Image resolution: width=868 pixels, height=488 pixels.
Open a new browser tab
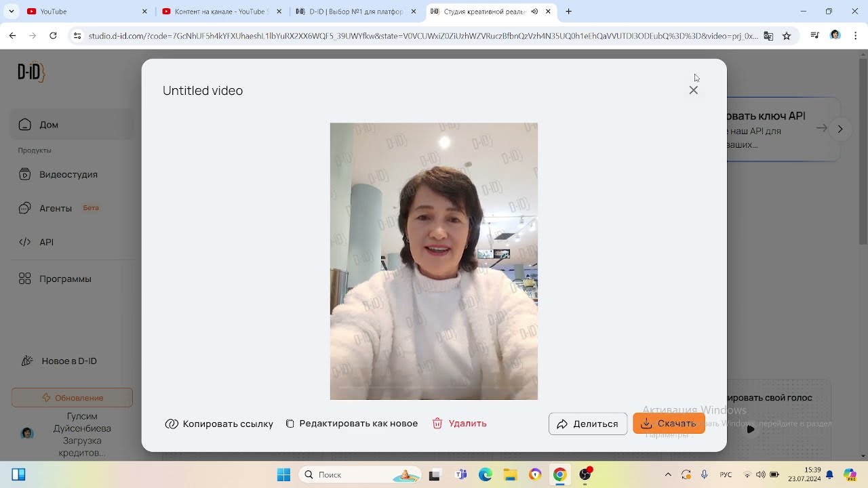click(568, 12)
